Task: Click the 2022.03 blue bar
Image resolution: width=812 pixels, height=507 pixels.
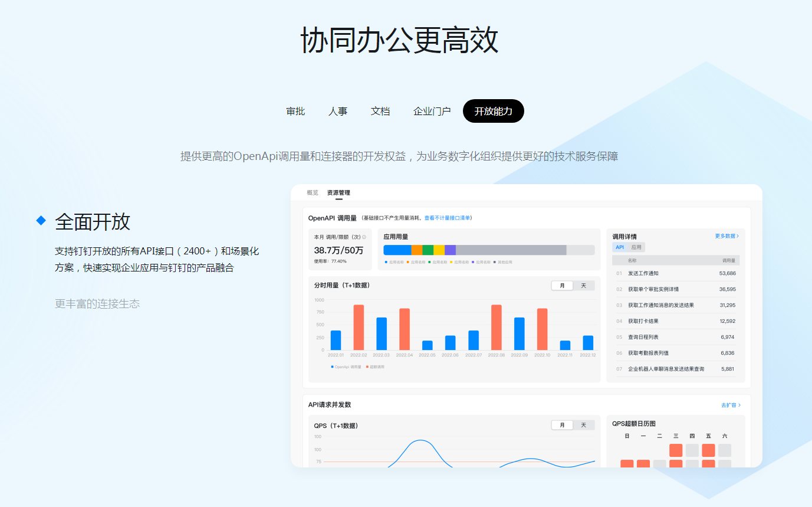Action: click(x=382, y=334)
